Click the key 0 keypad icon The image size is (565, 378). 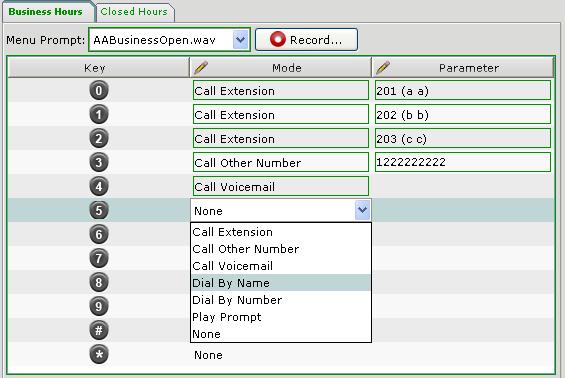point(99,90)
